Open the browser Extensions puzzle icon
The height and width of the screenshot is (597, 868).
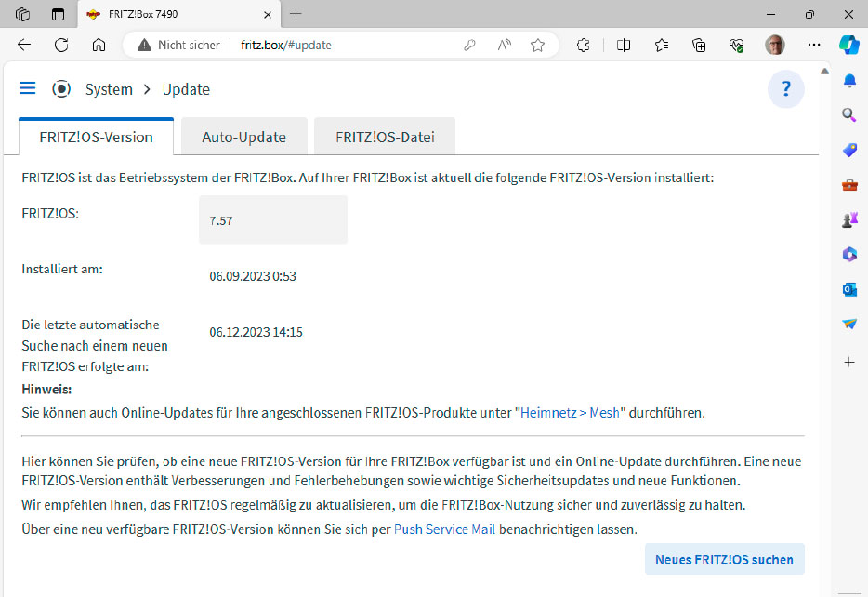tap(584, 44)
